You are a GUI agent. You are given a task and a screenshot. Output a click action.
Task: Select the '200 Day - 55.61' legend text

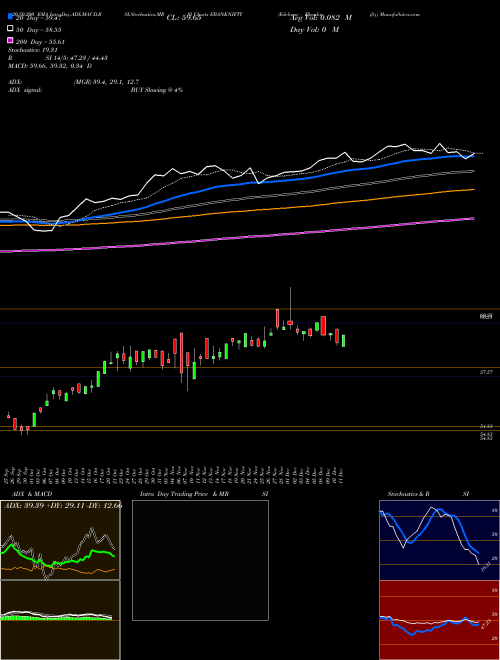pyautogui.click(x=40, y=42)
